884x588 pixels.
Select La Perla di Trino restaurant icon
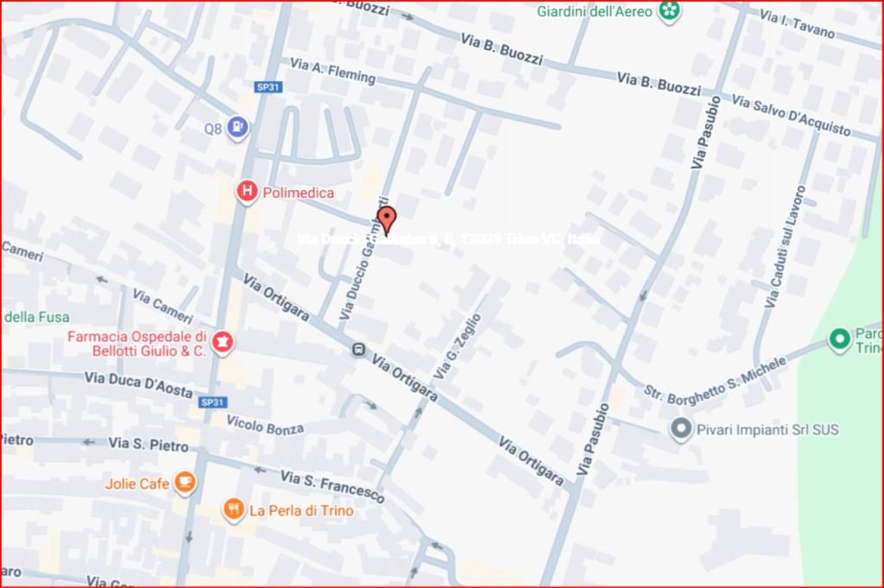[233, 509]
